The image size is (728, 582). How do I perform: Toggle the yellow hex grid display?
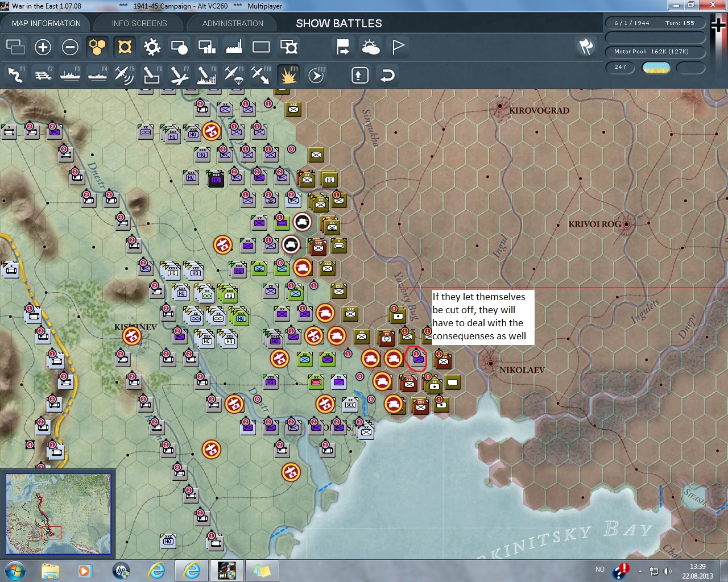coord(97,47)
